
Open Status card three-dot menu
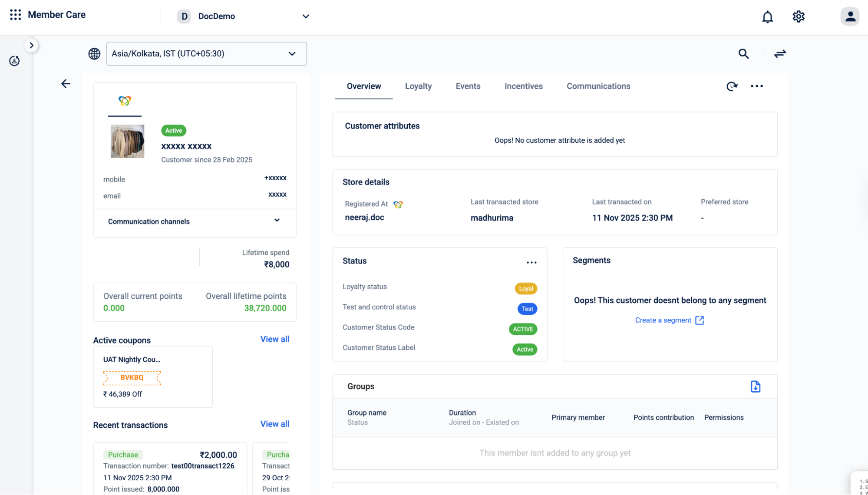[x=531, y=262]
